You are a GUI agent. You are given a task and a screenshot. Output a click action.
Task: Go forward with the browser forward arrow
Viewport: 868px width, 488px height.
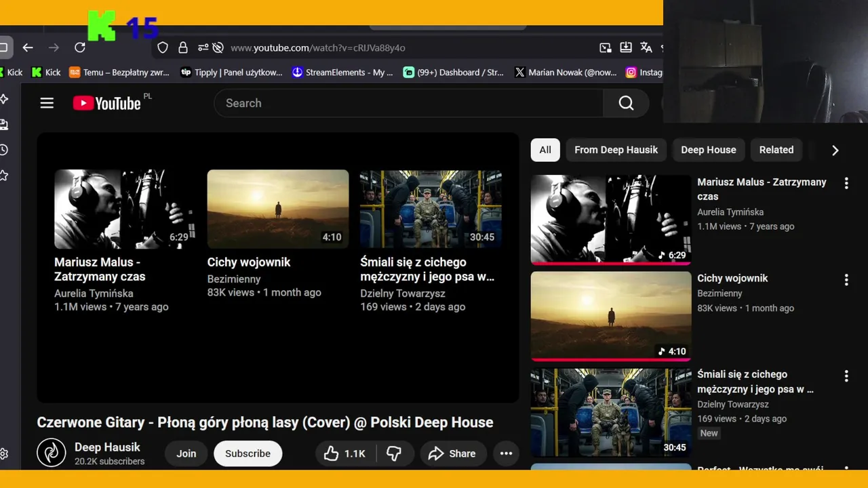(54, 47)
